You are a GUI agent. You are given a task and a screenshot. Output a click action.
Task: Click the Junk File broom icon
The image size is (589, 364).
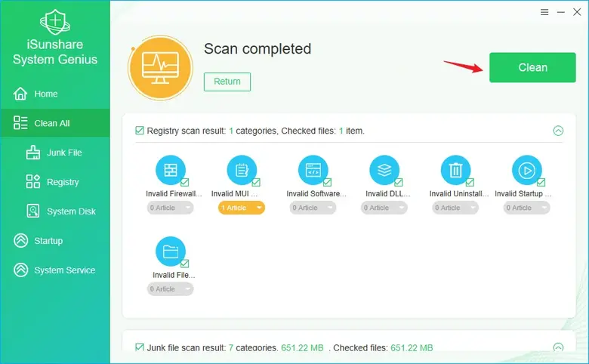pos(33,153)
